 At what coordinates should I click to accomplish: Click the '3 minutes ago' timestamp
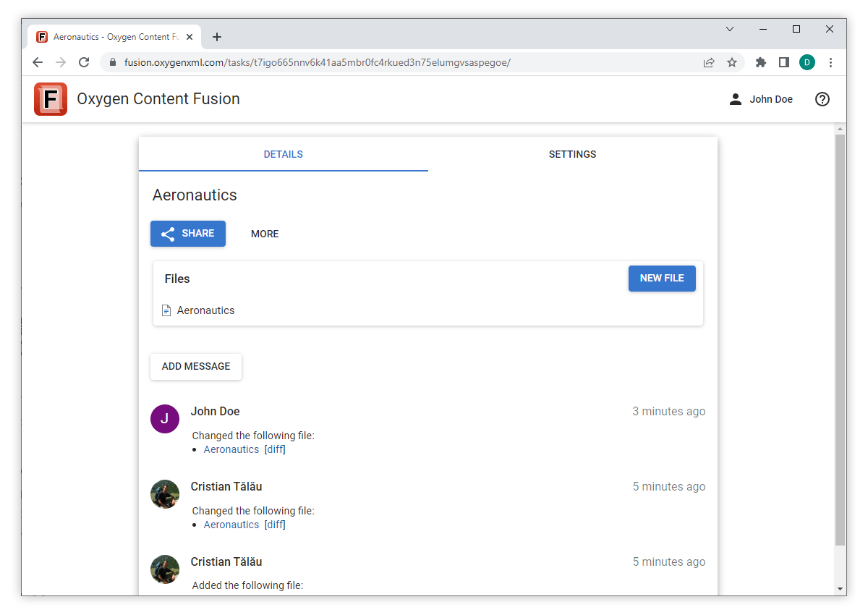[x=669, y=411]
